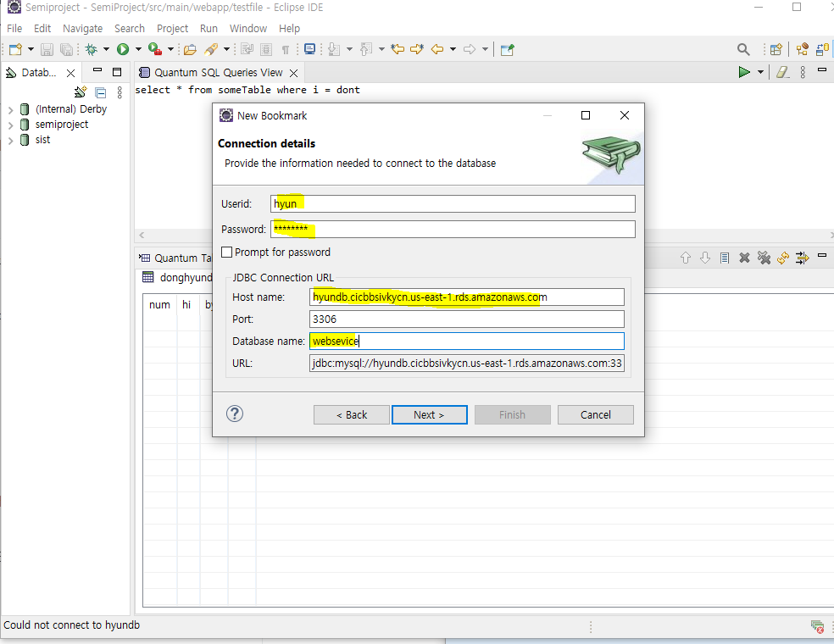Open dropdown beside SQL view run icon

coord(760,72)
